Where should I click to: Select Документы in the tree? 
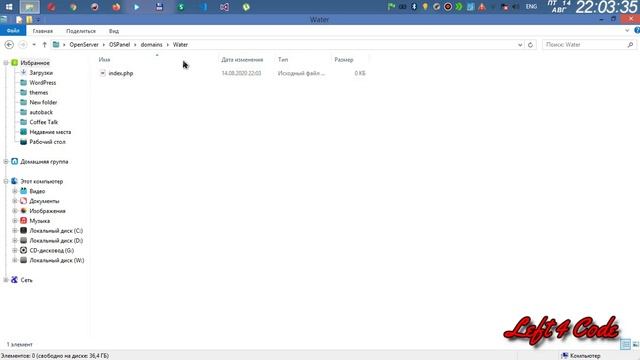[x=44, y=201]
